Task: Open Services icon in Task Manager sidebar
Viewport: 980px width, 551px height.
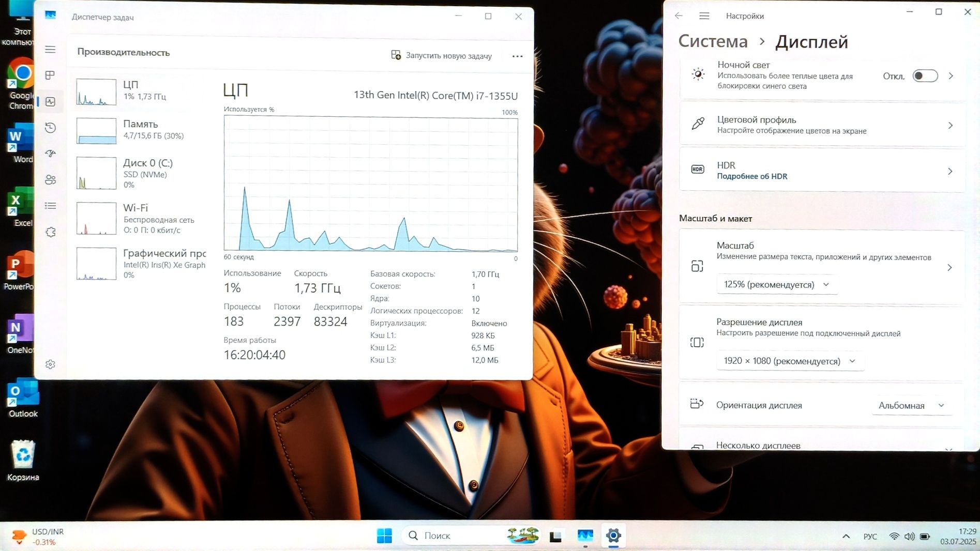Action: [50, 232]
